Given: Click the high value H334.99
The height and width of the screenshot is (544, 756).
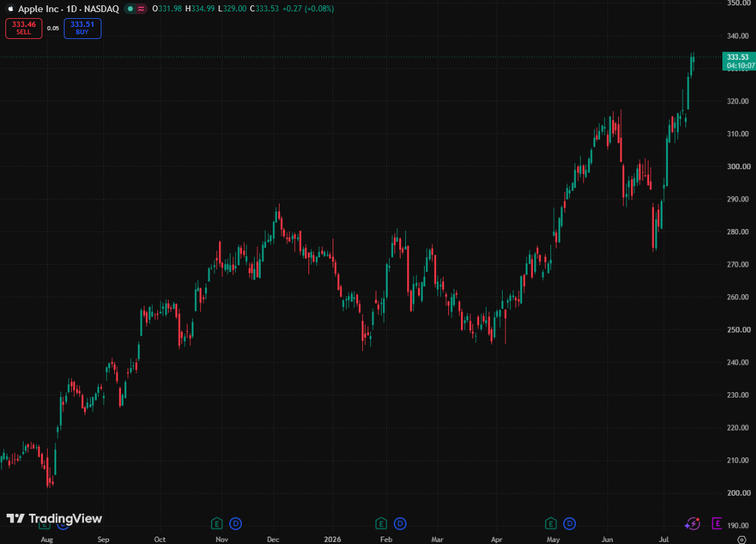Looking at the screenshot, I should (x=200, y=9).
